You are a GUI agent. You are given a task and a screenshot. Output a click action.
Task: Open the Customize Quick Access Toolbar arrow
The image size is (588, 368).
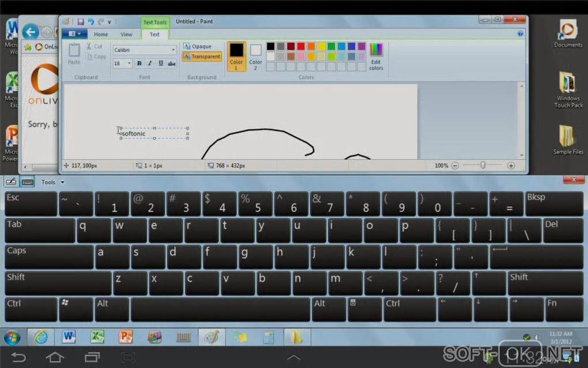coord(110,22)
